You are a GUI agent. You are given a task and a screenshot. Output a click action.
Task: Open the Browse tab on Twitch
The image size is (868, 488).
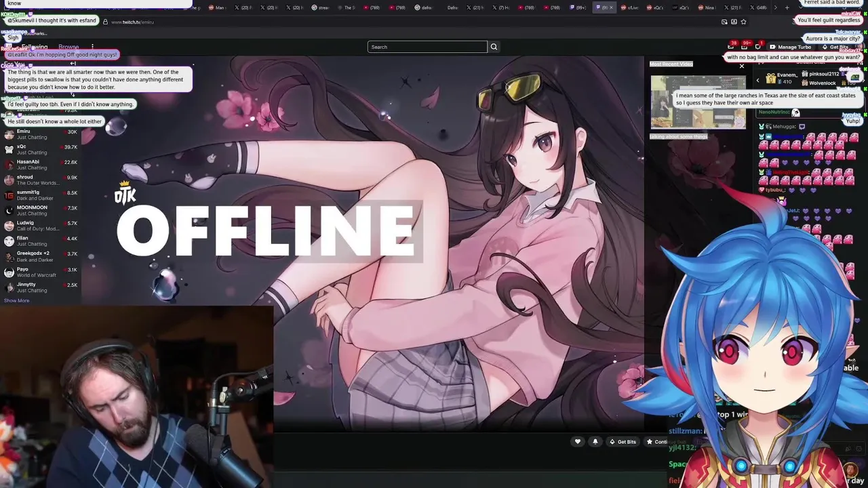pos(68,47)
